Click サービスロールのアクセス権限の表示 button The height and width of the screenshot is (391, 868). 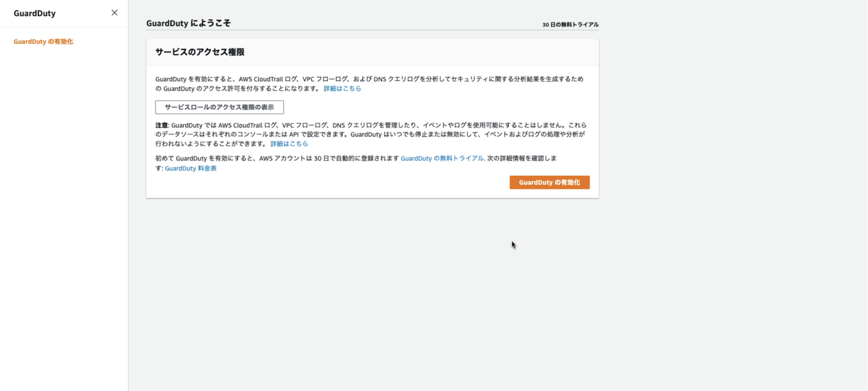pyautogui.click(x=219, y=107)
